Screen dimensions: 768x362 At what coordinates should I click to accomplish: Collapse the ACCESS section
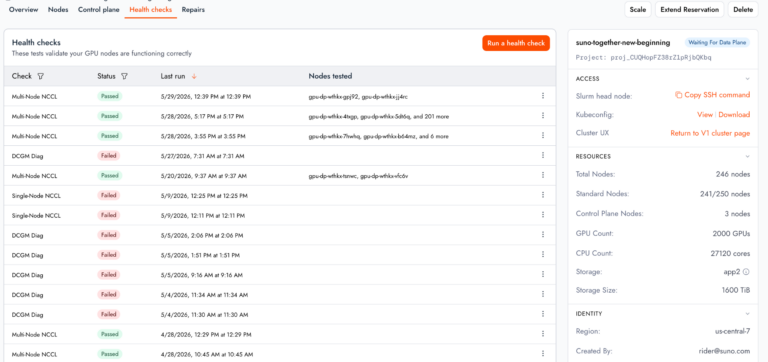(x=747, y=79)
